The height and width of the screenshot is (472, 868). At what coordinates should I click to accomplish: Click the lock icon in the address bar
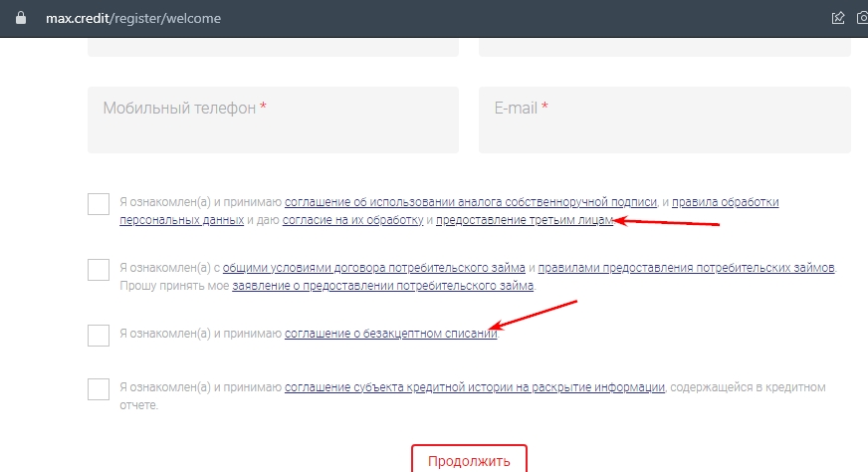tap(19, 18)
